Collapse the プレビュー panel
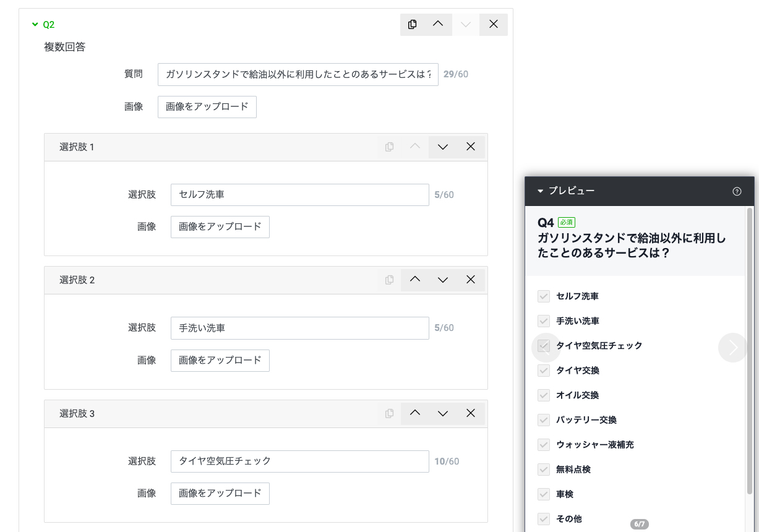759x532 pixels. [x=540, y=191]
